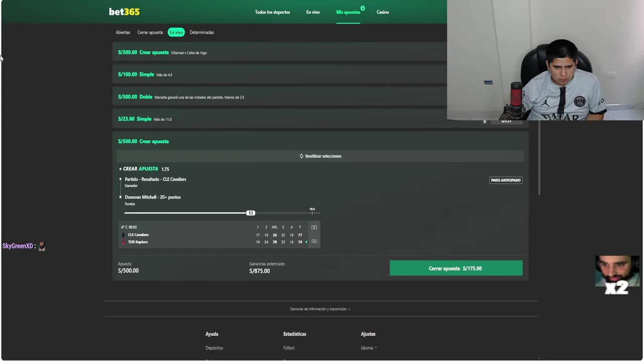This screenshot has height=362, width=644.
Task: Click Reutilizar selecciones button
Action: pos(320,156)
